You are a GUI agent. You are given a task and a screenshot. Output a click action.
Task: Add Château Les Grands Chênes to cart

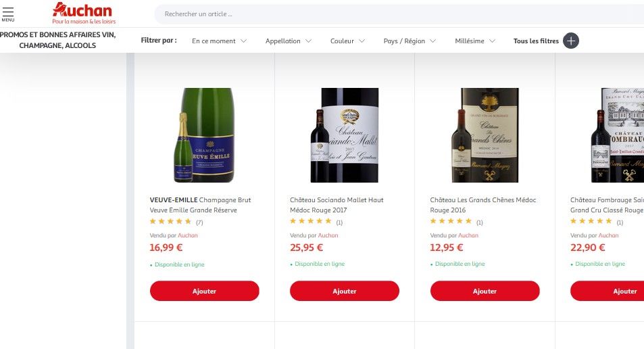pos(485,291)
